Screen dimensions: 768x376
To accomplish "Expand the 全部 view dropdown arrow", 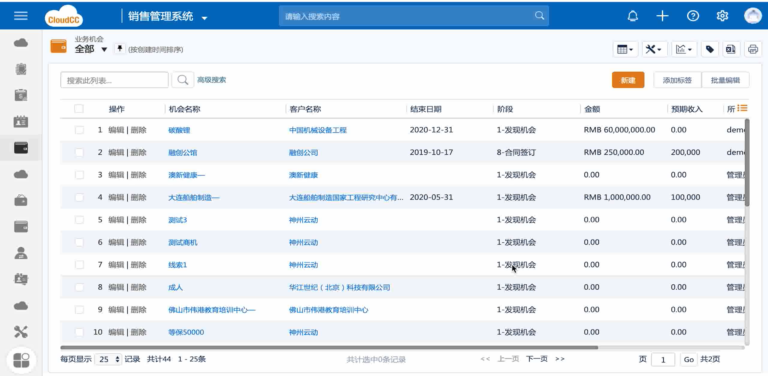I will pos(104,49).
